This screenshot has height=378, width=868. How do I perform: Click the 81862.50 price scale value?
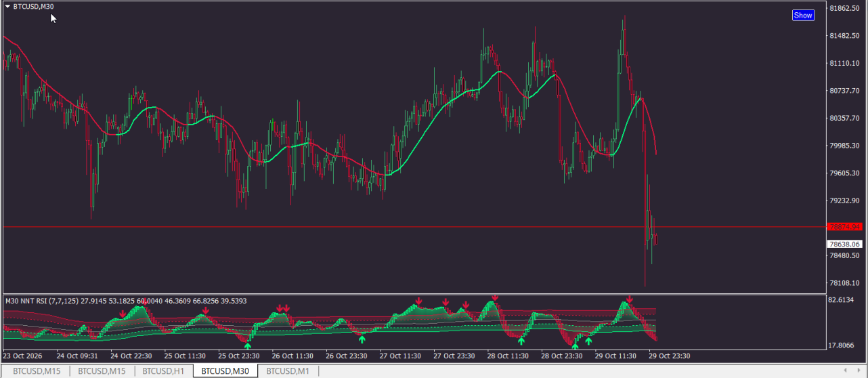click(x=845, y=8)
